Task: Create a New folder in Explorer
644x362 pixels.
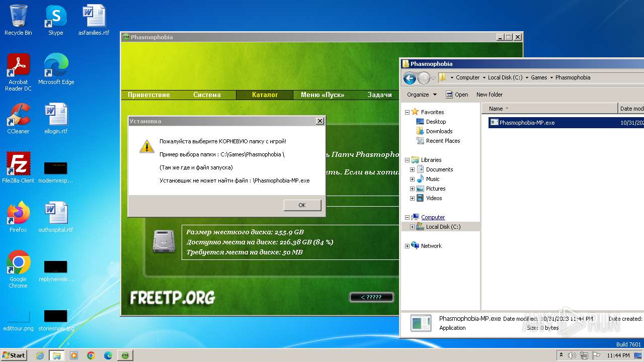Action: (x=490, y=95)
